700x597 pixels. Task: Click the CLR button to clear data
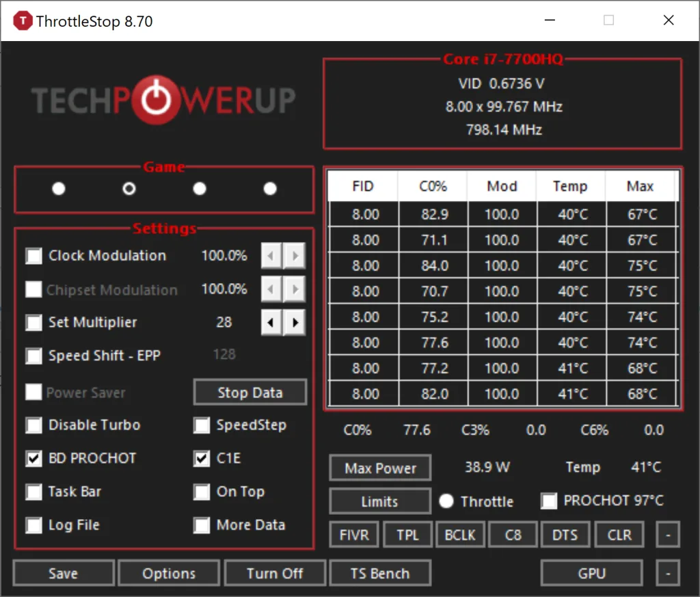tap(619, 535)
